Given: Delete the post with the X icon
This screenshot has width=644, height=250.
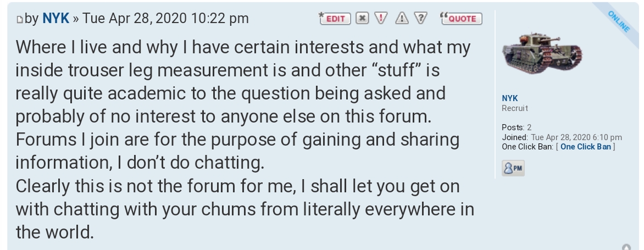Looking at the screenshot, I should pos(362,18).
